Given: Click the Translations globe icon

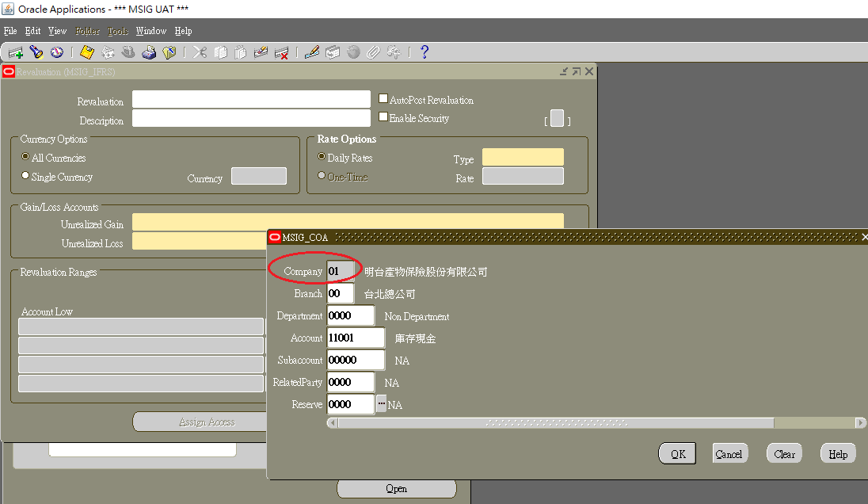Looking at the screenshot, I should (x=353, y=52).
